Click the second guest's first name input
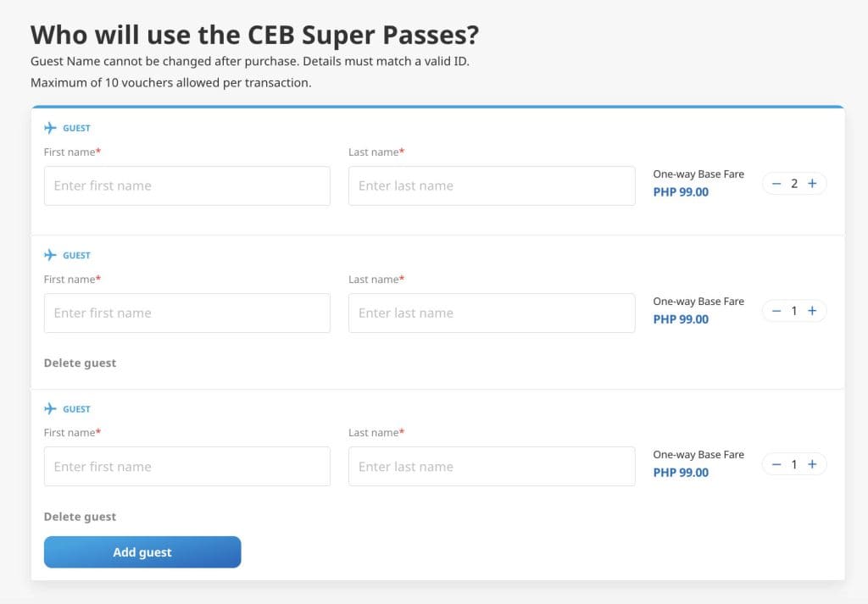The height and width of the screenshot is (604, 868). pos(186,313)
